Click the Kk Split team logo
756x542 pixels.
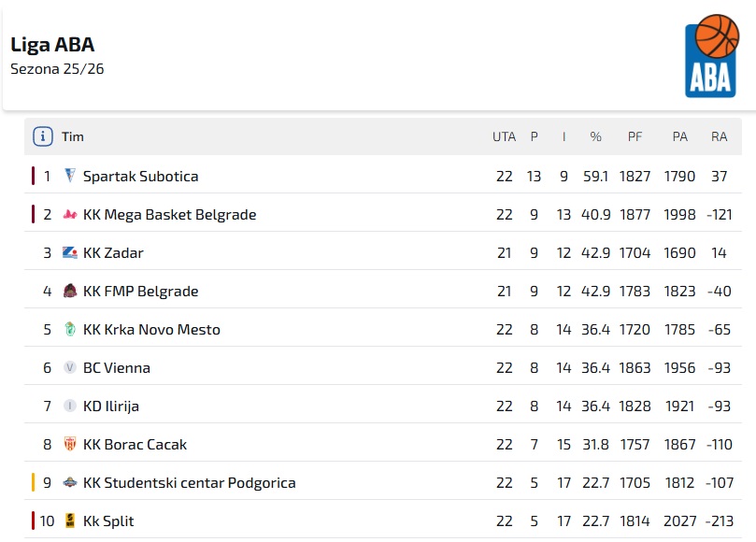(x=70, y=521)
